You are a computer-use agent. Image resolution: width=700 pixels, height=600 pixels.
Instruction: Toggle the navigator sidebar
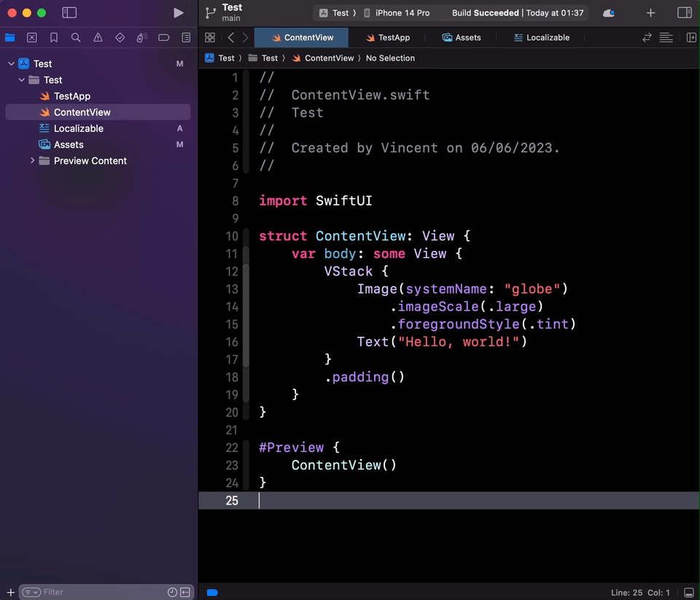[69, 12]
